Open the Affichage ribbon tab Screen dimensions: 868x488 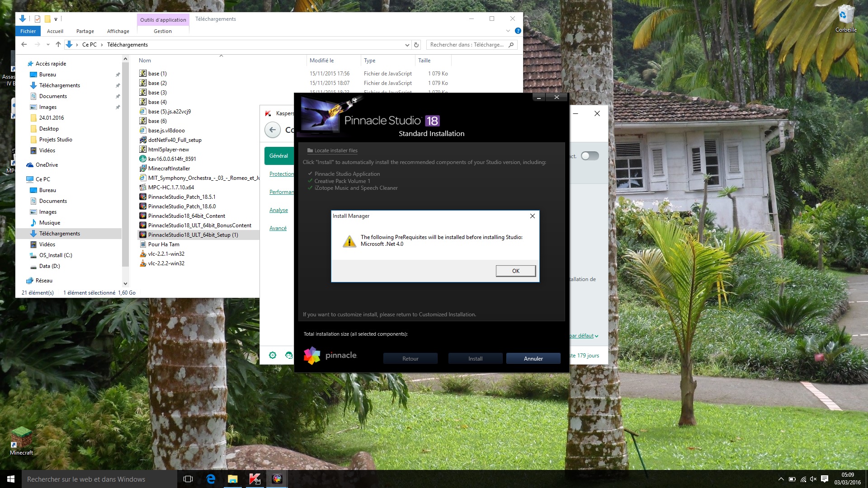118,31
